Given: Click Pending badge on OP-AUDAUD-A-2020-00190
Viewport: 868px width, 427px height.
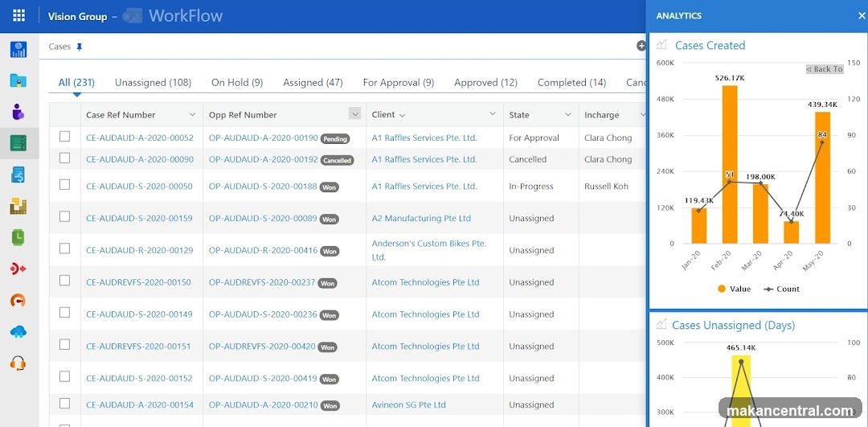Looking at the screenshot, I should point(335,139).
